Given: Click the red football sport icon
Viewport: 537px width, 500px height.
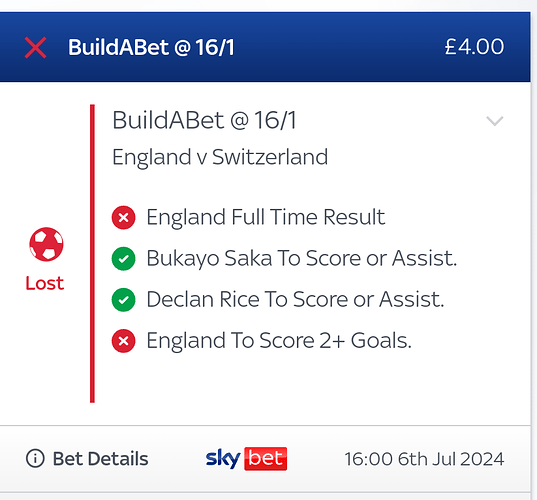Looking at the screenshot, I should (x=46, y=244).
